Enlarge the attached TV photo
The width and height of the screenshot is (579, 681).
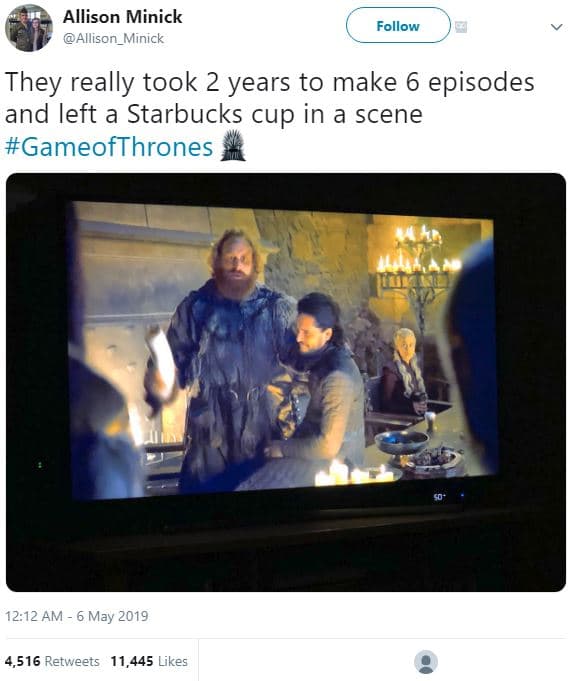click(x=286, y=382)
